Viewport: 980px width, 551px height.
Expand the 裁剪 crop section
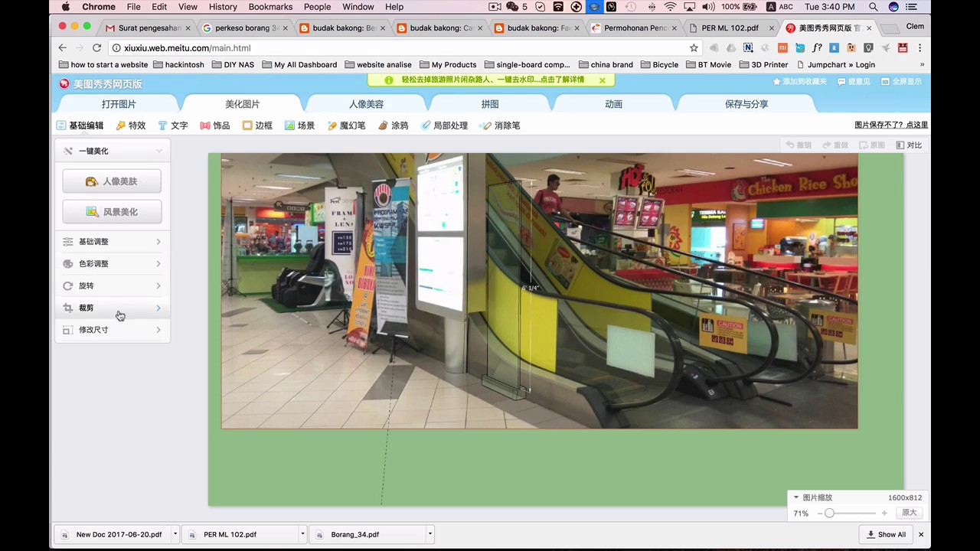[x=113, y=308]
